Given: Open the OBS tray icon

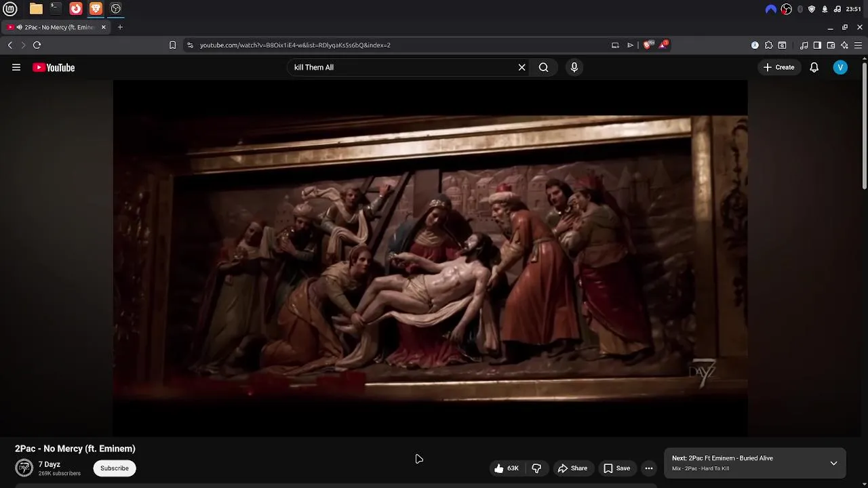Looking at the screenshot, I should [786, 9].
